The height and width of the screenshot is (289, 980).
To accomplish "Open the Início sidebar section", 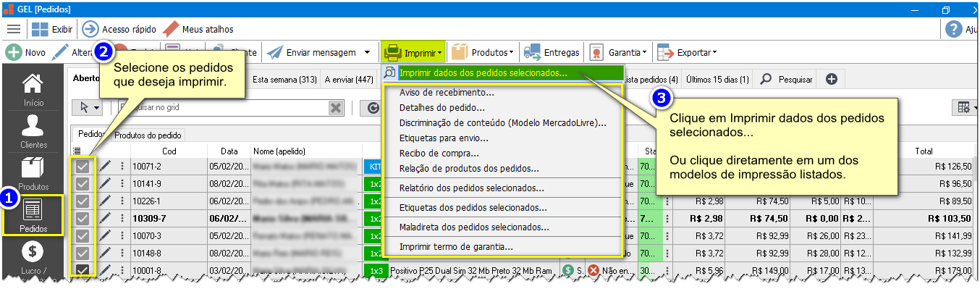I will 33,91.
